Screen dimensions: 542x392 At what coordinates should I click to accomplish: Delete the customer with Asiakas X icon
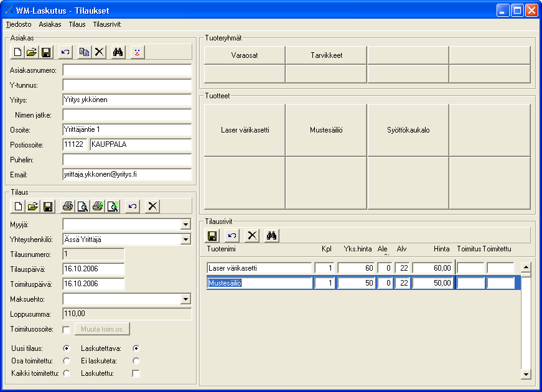pyautogui.click(x=99, y=52)
